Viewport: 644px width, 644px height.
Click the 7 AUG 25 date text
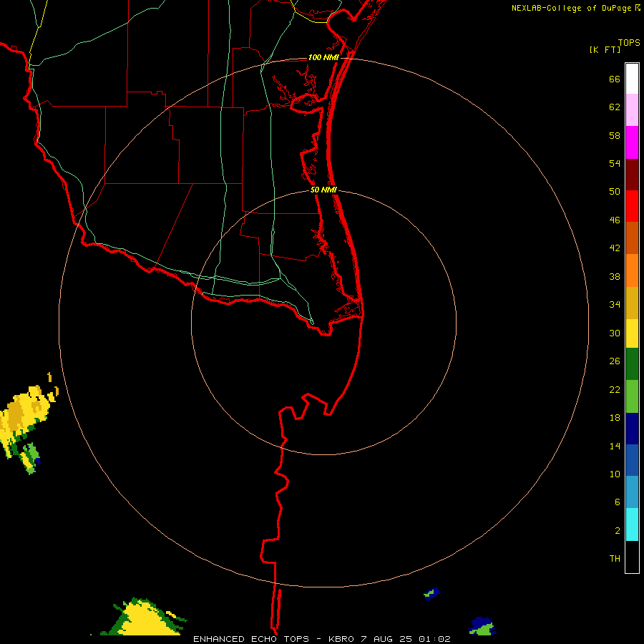coord(388,639)
